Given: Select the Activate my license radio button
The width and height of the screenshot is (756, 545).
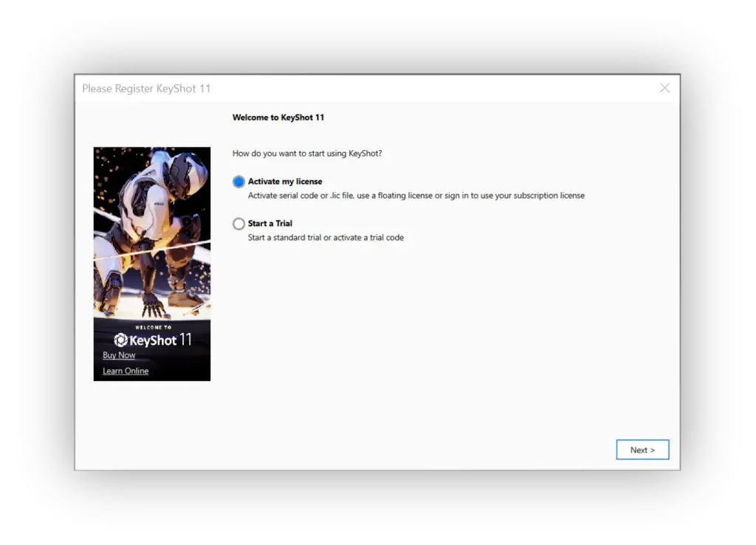Looking at the screenshot, I should click(x=238, y=182).
